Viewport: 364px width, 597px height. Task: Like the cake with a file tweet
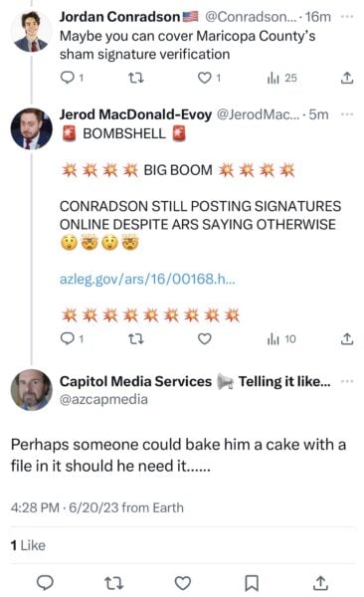coord(182,582)
